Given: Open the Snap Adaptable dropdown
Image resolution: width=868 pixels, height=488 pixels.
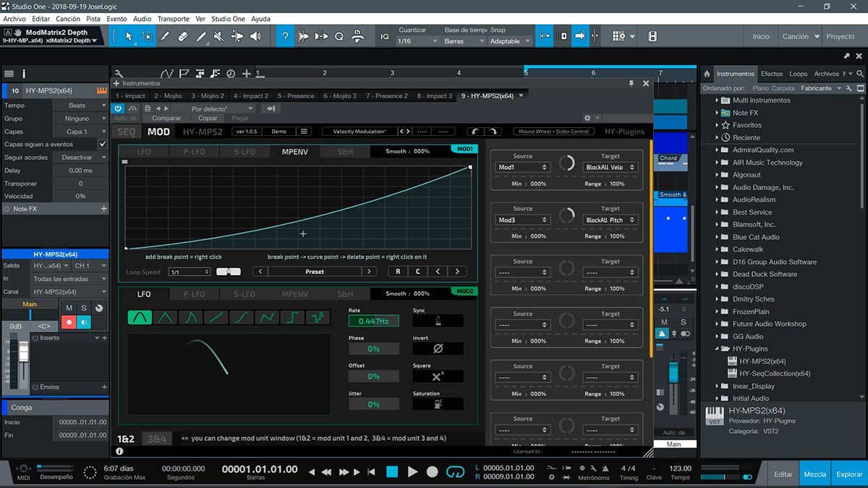Looking at the screenshot, I should pos(511,41).
